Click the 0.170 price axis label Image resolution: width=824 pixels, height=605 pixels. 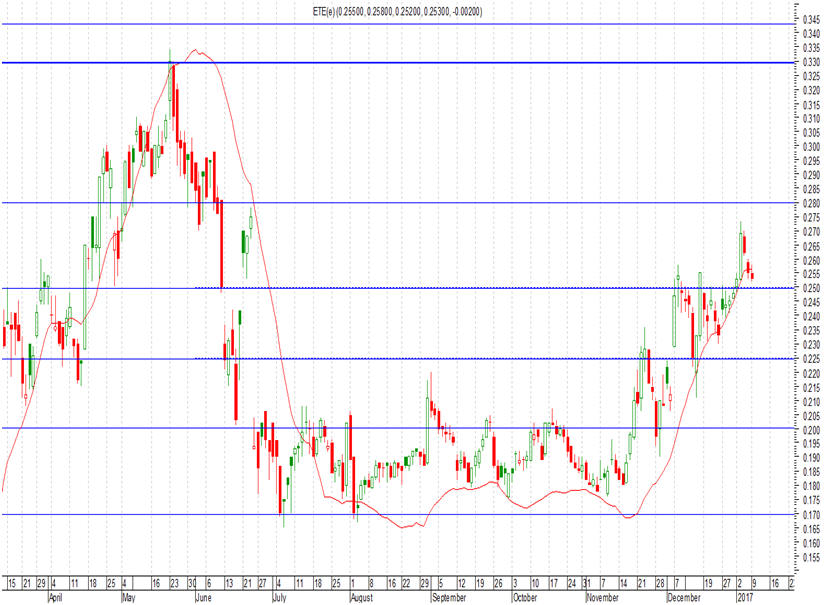pos(811,515)
